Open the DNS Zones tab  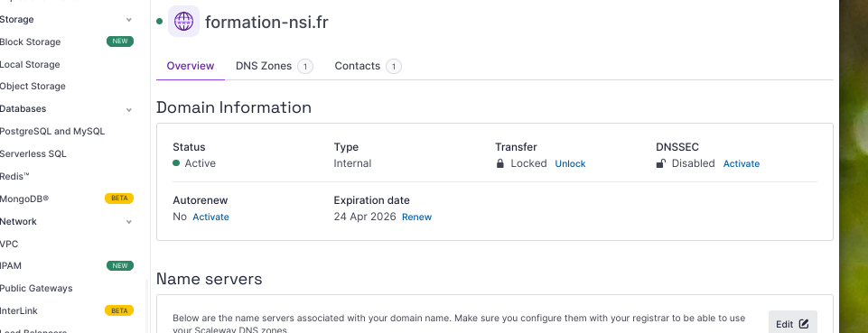(x=274, y=67)
